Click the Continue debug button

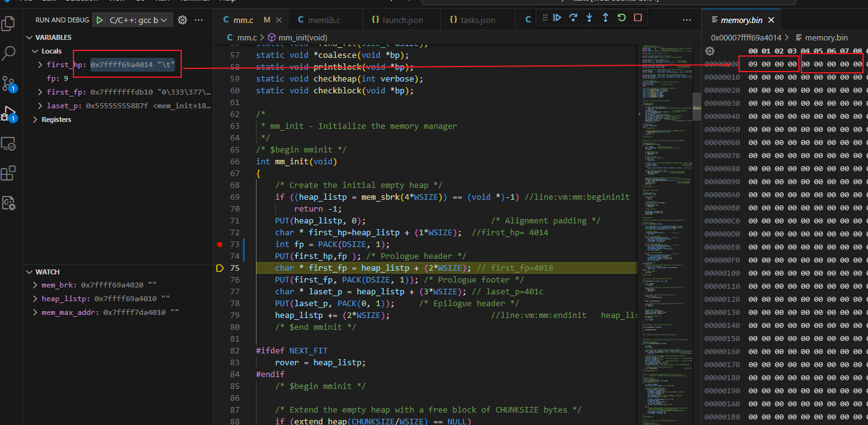click(x=557, y=18)
